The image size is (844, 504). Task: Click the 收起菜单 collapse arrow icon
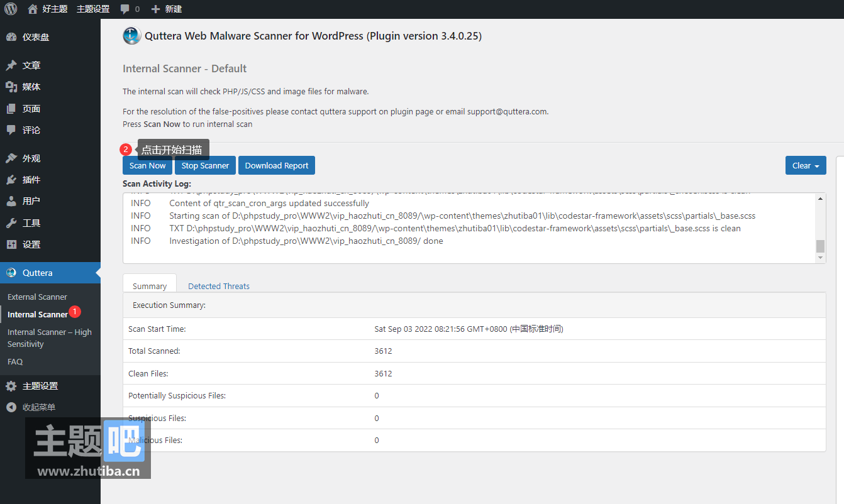coord(11,407)
